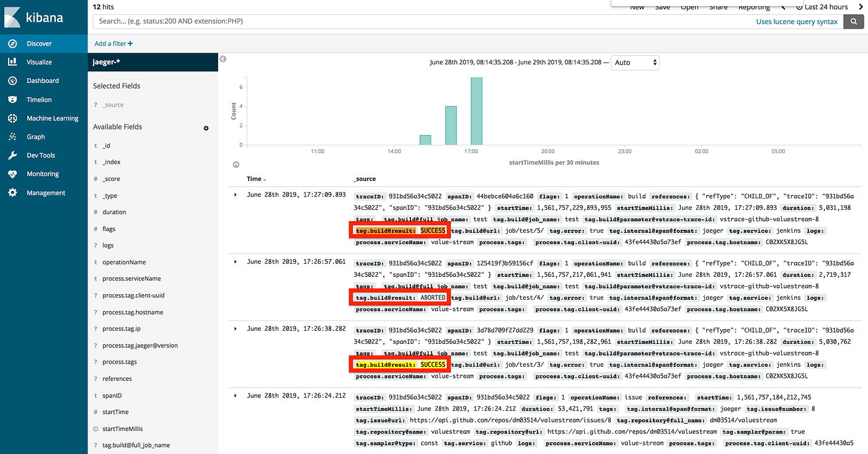Select the flags field
Viewport: 868px width, 454px height.
coord(108,229)
